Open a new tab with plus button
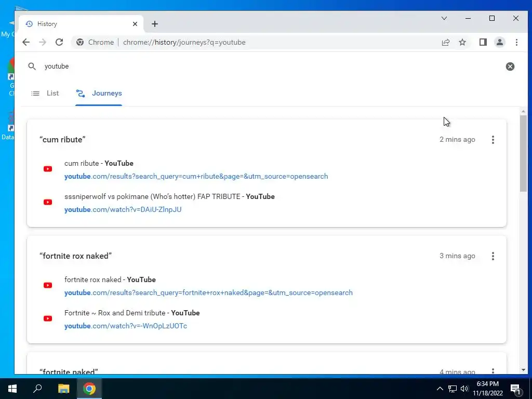Screen dimensions: 532x399 [155, 24]
